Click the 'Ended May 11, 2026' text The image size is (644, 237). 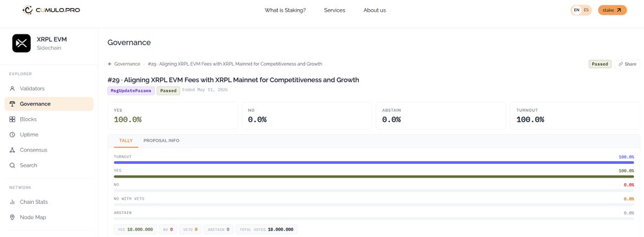pyautogui.click(x=205, y=90)
